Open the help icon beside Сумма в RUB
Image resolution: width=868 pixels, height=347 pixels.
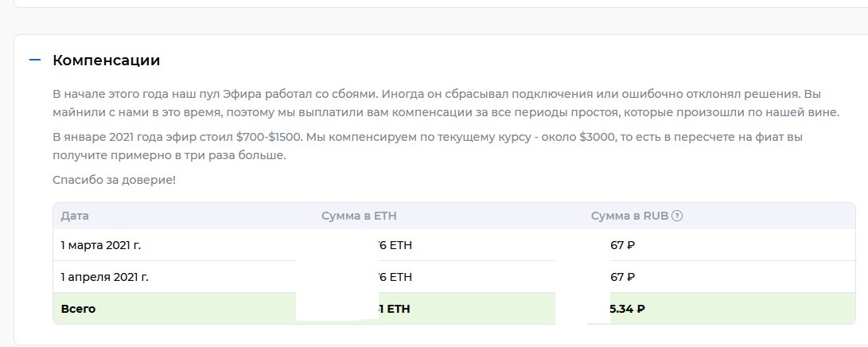pyautogui.click(x=677, y=216)
